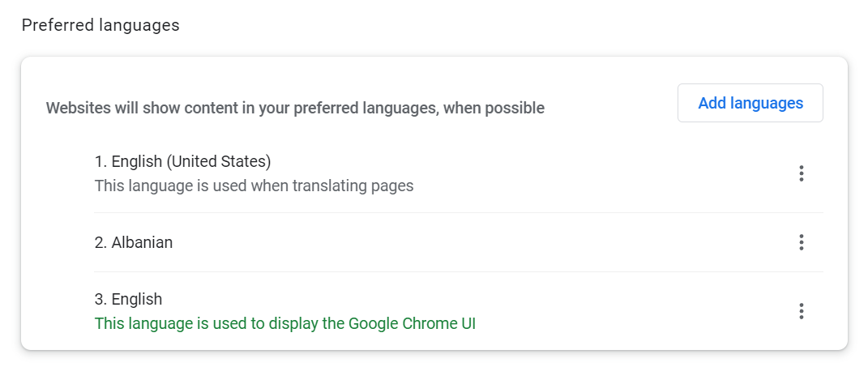Viewport: 868px width, 367px height.
Task: Click the Add languages button
Action: 750,103
